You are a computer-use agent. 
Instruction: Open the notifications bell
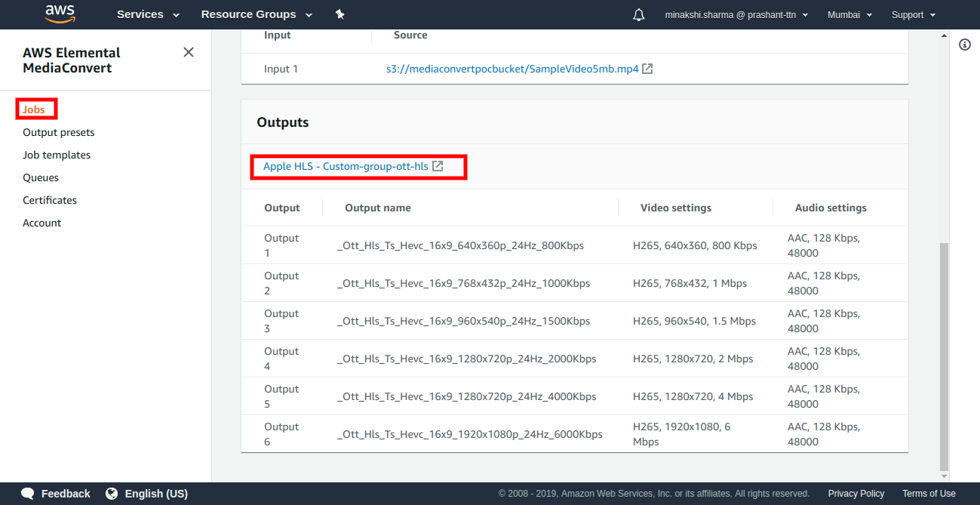[639, 15]
